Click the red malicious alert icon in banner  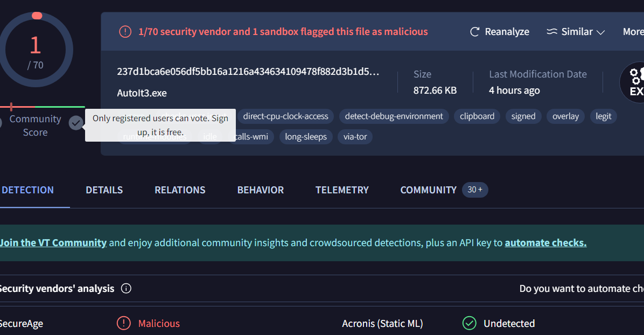[125, 32]
